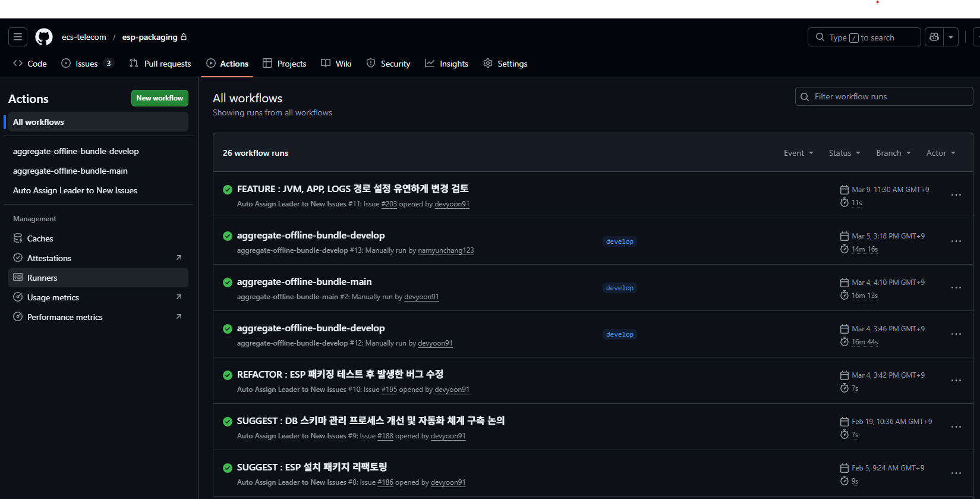
Task: Expand the Event filter dropdown
Action: [798, 153]
